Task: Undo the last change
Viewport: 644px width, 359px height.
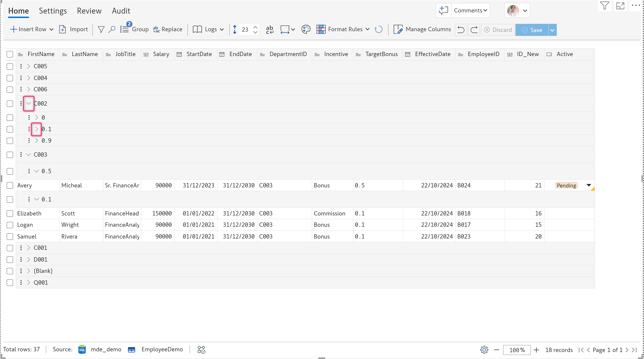Action: tap(460, 30)
